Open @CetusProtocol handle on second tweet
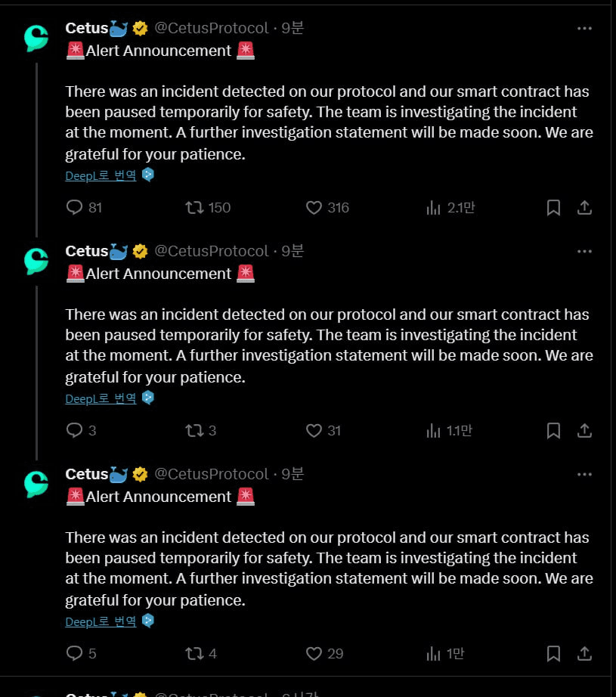The width and height of the screenshot is (616, 697). point(212,251)
